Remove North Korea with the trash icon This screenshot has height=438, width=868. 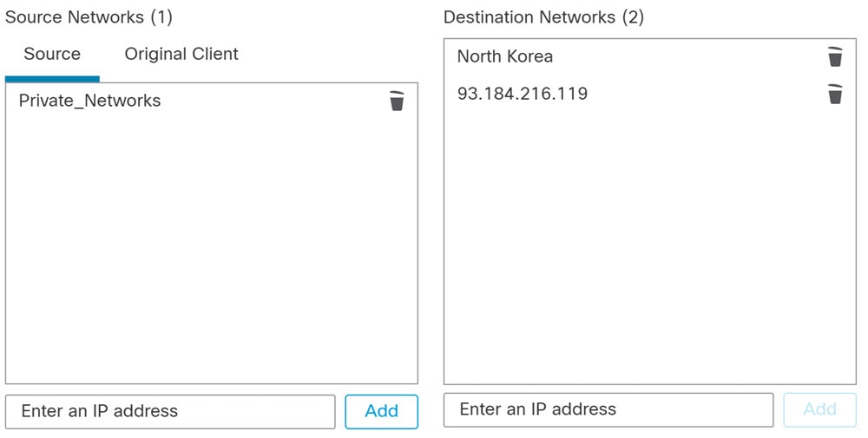point(835,56)
